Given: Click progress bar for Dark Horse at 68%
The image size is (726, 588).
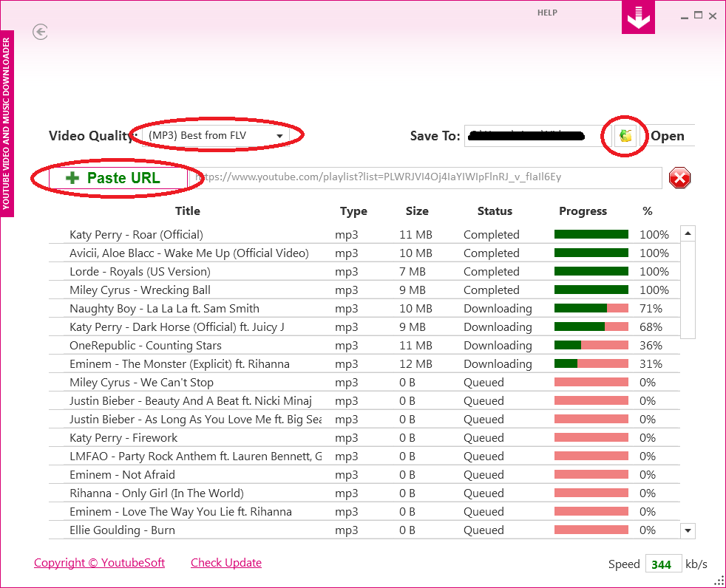Looking at the screenshot, I should pos(591,327).
